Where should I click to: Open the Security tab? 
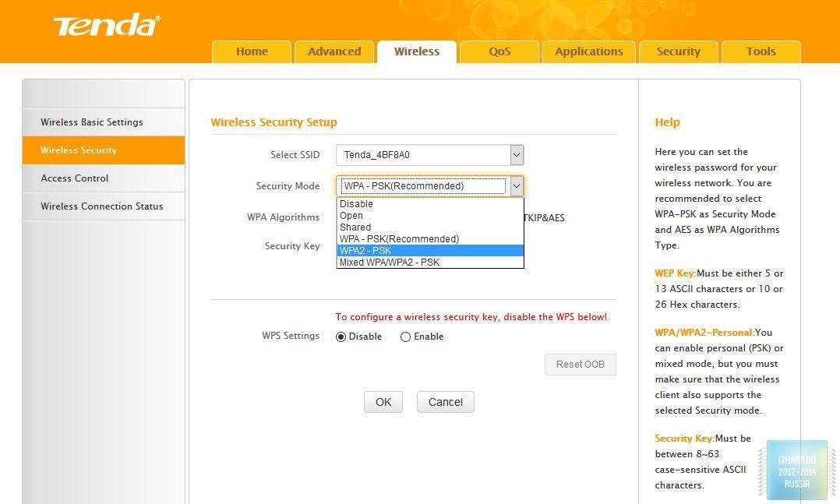pos(678,51)
